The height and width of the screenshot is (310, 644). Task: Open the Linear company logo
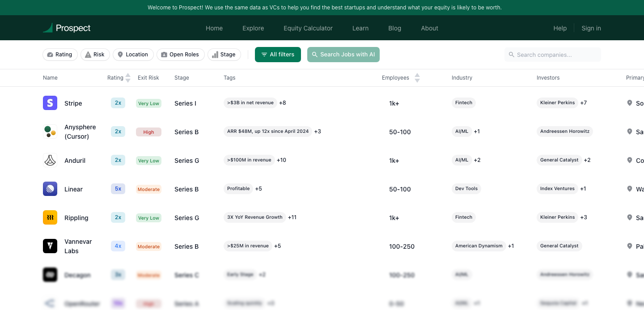pos(50,189)
